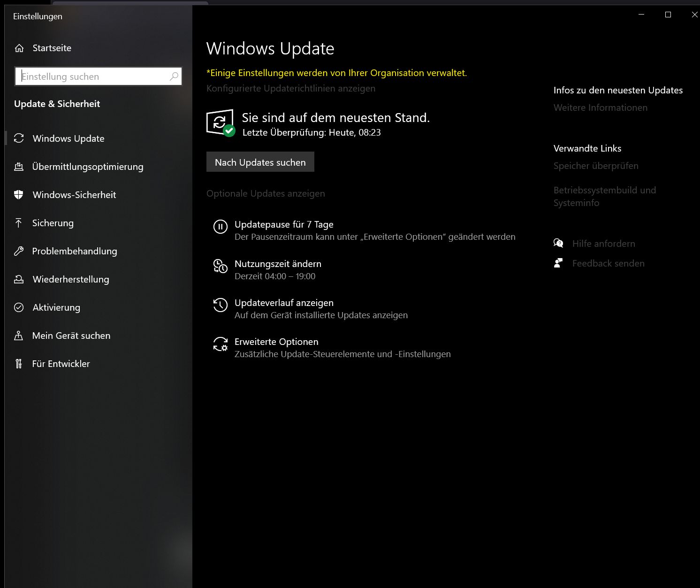Click the Nach Updates suchen button
Viewport: 700px width, 588px height.
point(260,162)
